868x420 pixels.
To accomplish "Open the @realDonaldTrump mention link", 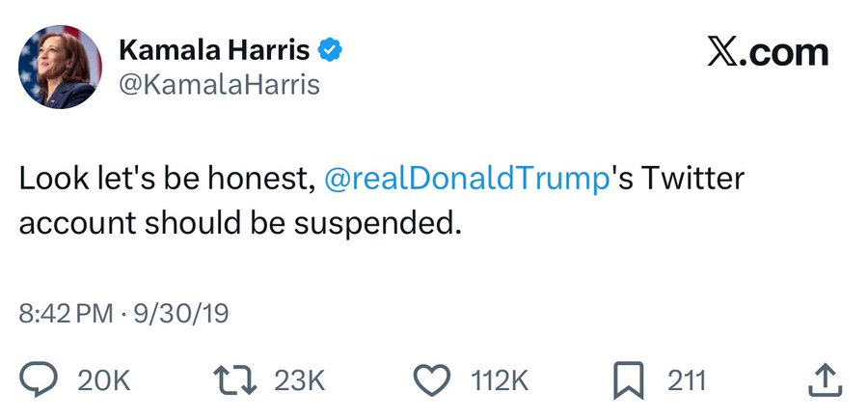I will 469,180.
